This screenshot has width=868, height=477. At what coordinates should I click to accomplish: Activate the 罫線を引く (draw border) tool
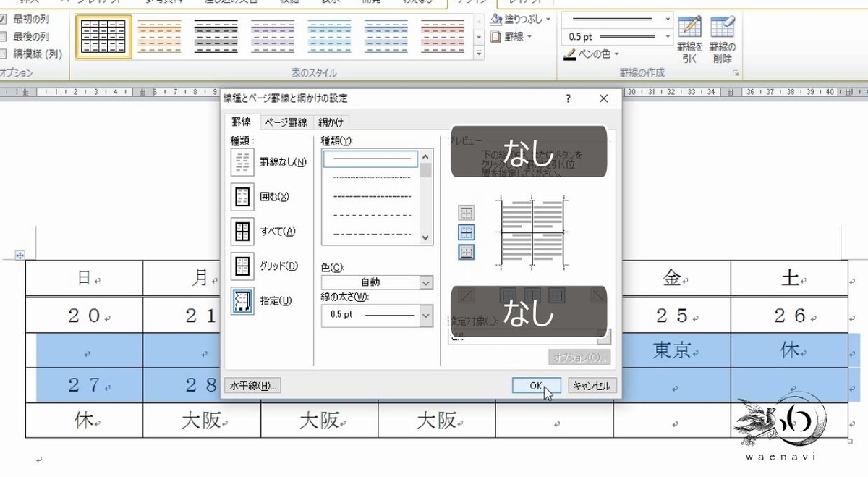(x=691, y=34)
